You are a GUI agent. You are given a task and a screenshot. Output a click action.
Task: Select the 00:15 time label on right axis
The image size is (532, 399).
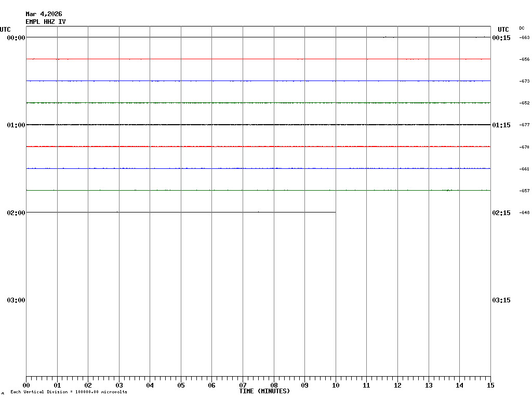(501, 38)
